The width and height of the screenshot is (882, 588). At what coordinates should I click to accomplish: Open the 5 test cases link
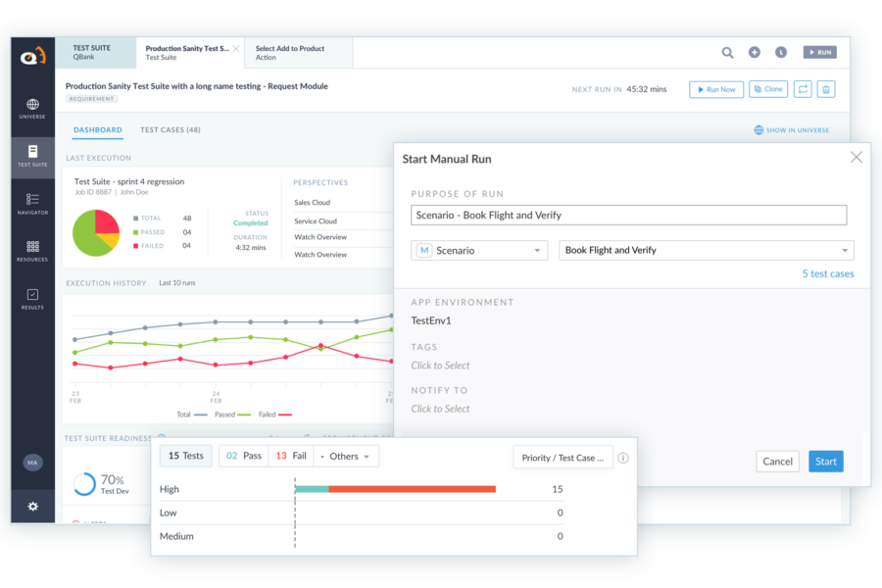pyautogui.click(x=827, y=274)
